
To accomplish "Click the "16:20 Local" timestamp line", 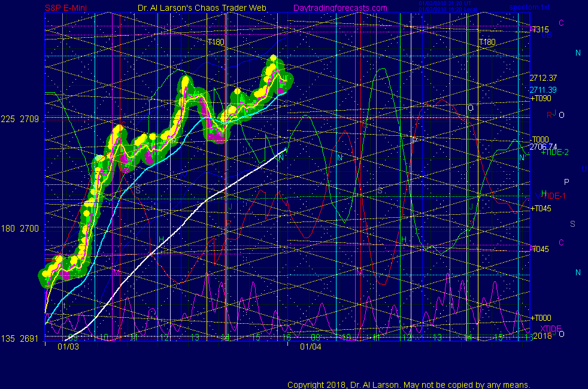I will [x=448, y=10].
